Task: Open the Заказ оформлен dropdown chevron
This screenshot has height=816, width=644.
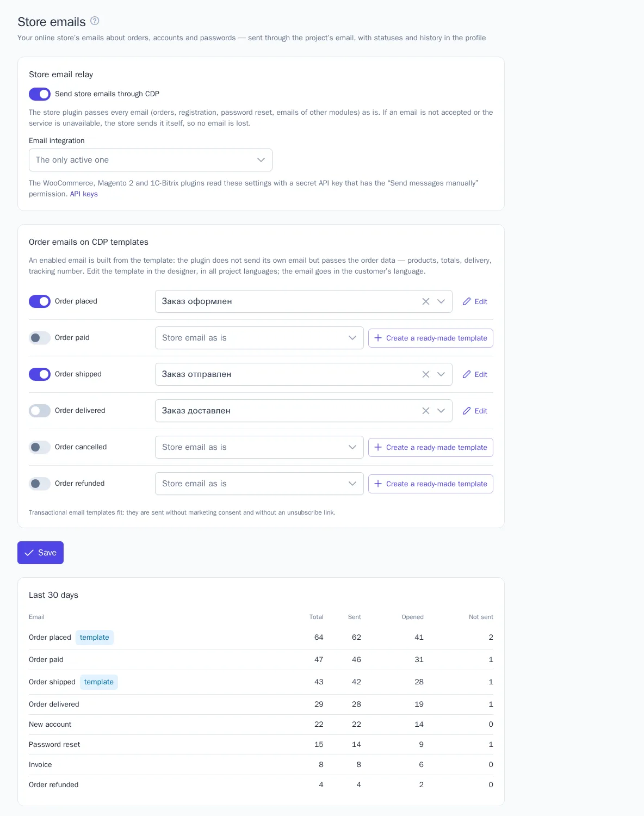Action: (441, 301)
